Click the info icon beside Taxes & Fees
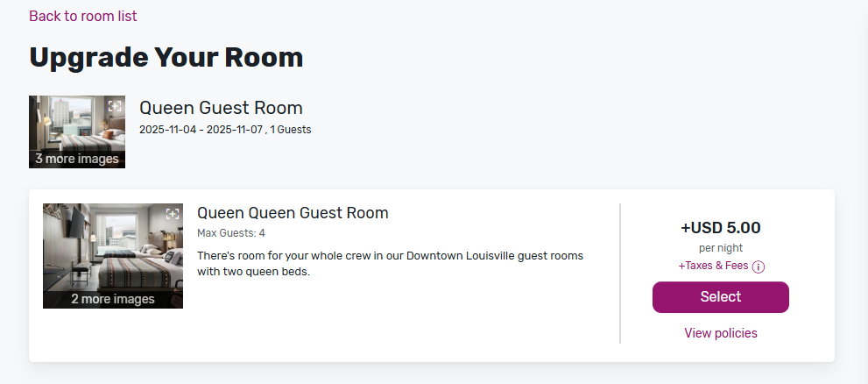The height and width of the screenshot is (384, 868). click(x=759, y=267)
